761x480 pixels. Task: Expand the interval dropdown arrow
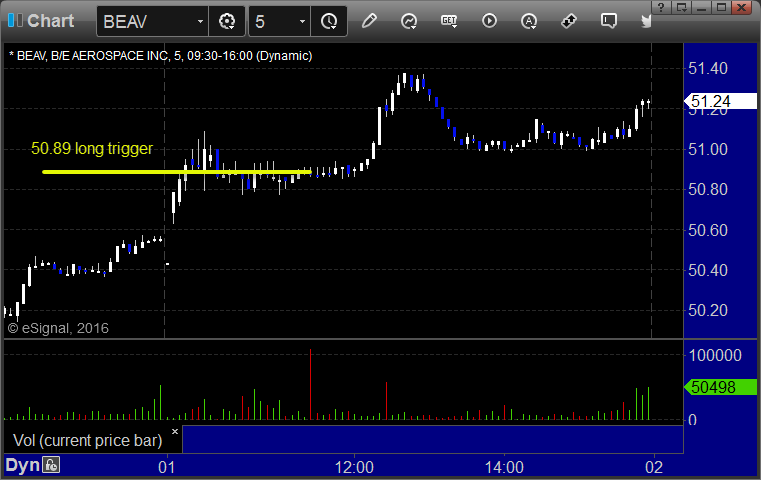pos(302,22)
